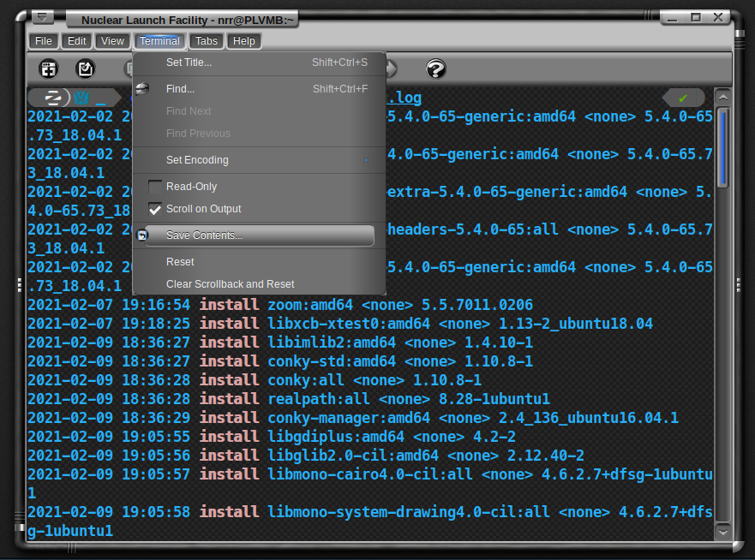Viewport: 755px width, 560px height.
Task: Choose Set Title... from Terminal menu
Action: click(189, 63)
